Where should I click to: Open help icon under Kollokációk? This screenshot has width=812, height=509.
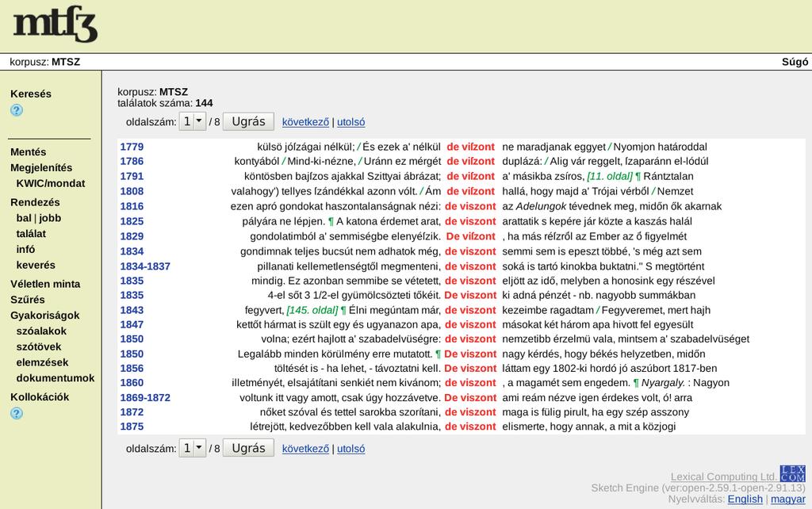coord(17,413)
